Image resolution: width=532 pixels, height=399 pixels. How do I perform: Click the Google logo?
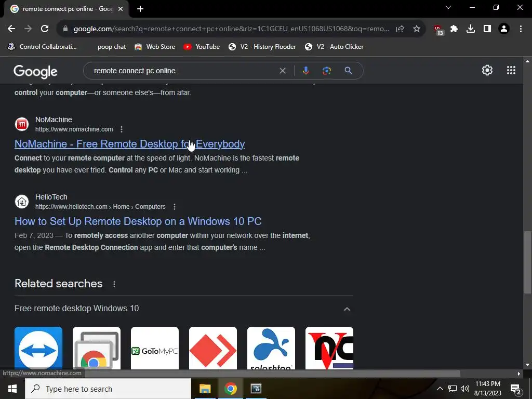[x=35, y=71]
